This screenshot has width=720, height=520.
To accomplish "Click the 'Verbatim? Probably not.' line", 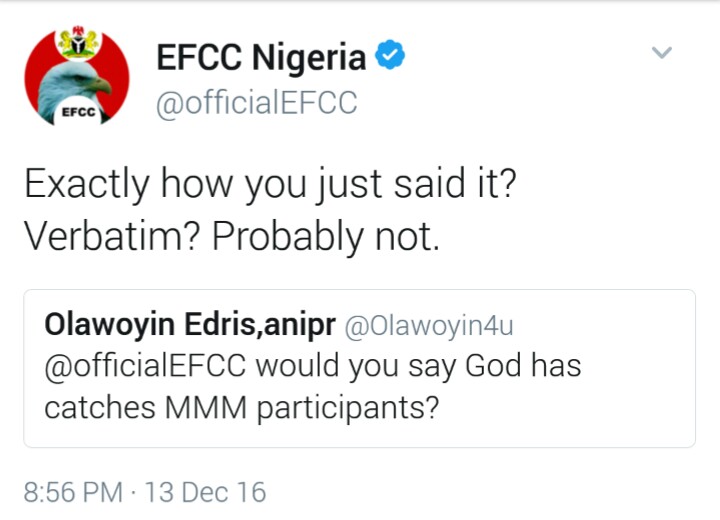I will pyautogui.click(x=230, y=235).
